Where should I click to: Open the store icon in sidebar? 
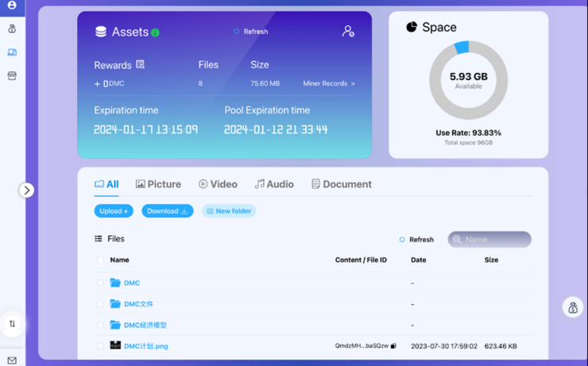pos(12,76)
